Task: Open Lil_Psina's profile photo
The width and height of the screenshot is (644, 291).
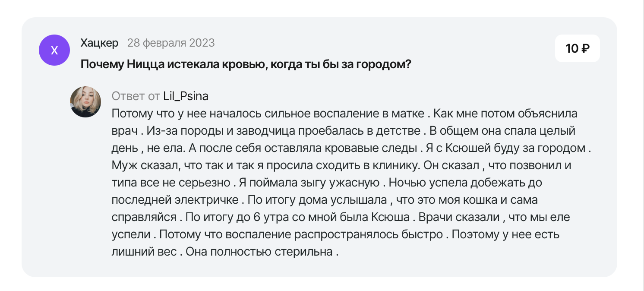Action: pos(85,102)
